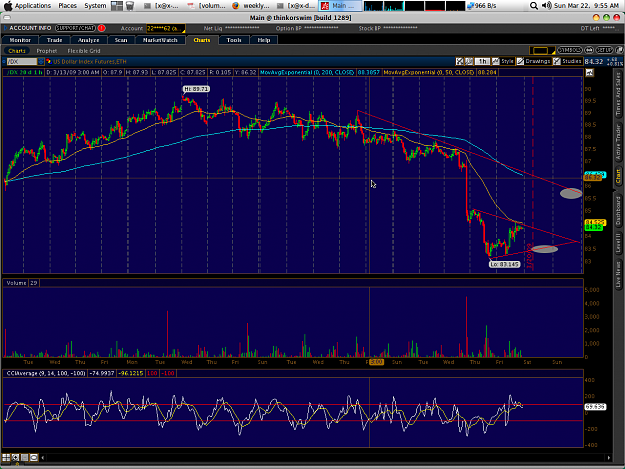Click the /DX symbol input field
Viewport: 625px width, 469px height.
point(22,61)
